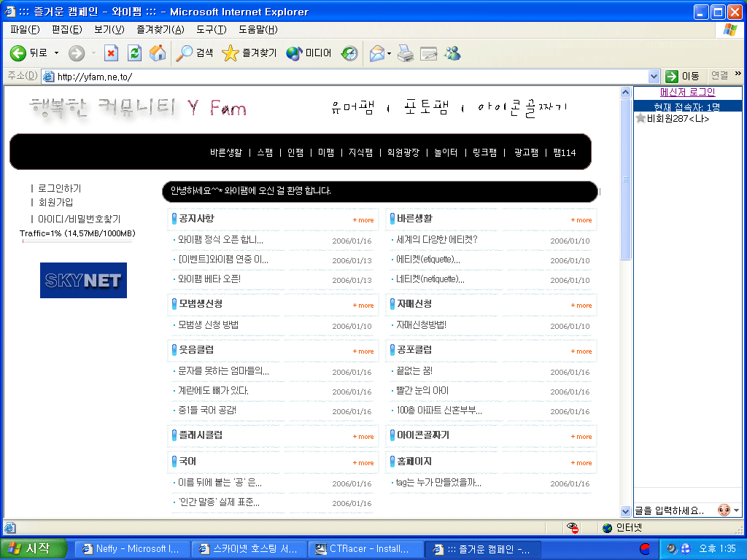Click '+ more' next to 공지사항
The height and width of the screenshot is (560, 747).
pyautogui.click(x=363, y=219)
